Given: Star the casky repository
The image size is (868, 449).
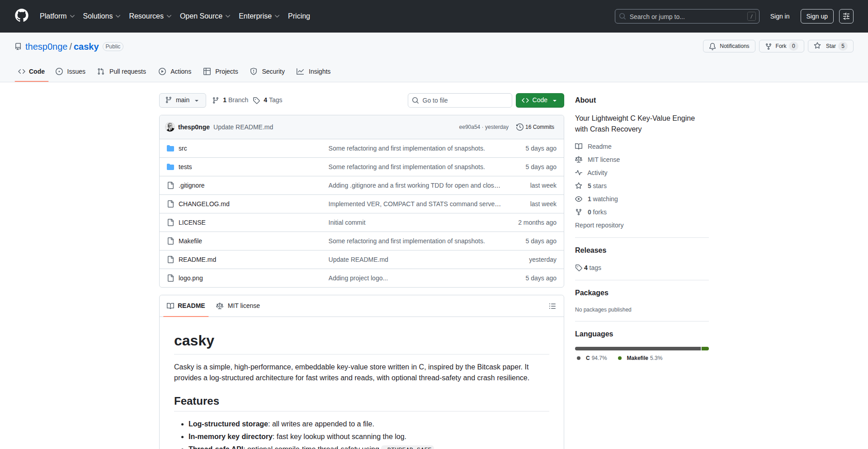Looking at the screenshot, I should tap(830, 46).
